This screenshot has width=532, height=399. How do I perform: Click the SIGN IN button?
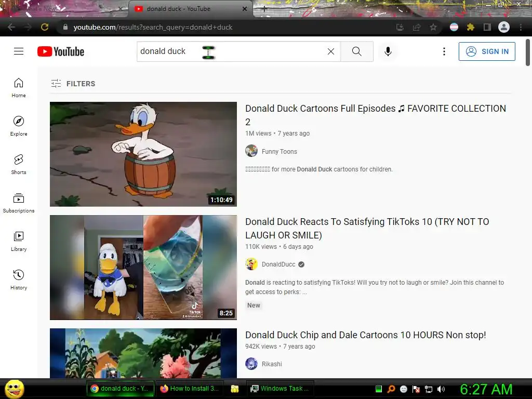coord(487,51)
